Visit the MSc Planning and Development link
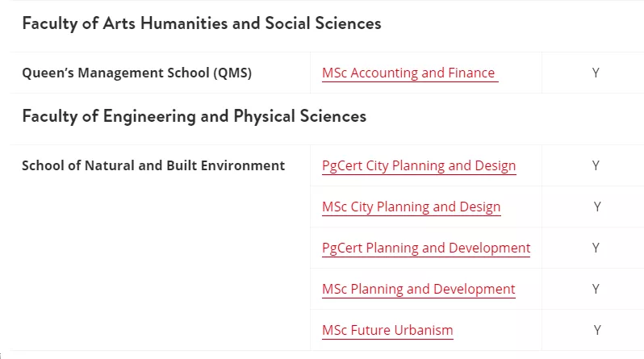The height and width of the screenshot is (359, 644). (418, 289)
